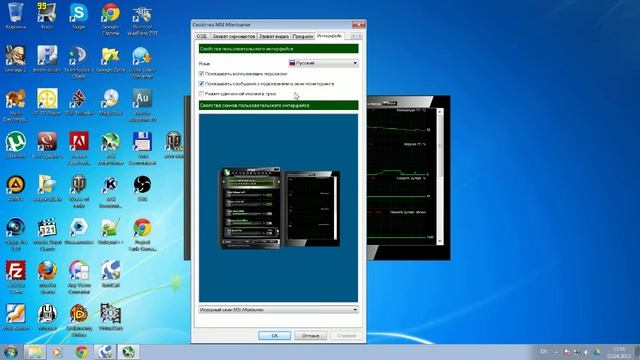The image size is (640, 360).
Task: Open the Winamp desktop shortcut
Action: click(47, 317)
